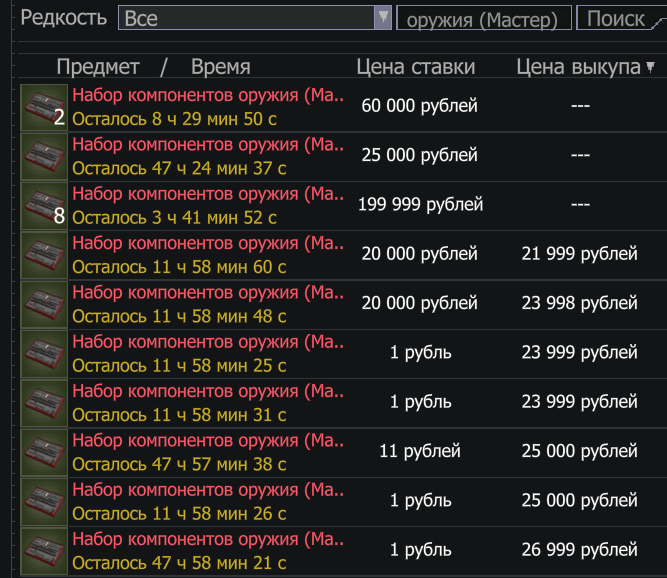Sort by the Цена ставки column header
Screen dimensions: 667x578
tap(415, 67)
